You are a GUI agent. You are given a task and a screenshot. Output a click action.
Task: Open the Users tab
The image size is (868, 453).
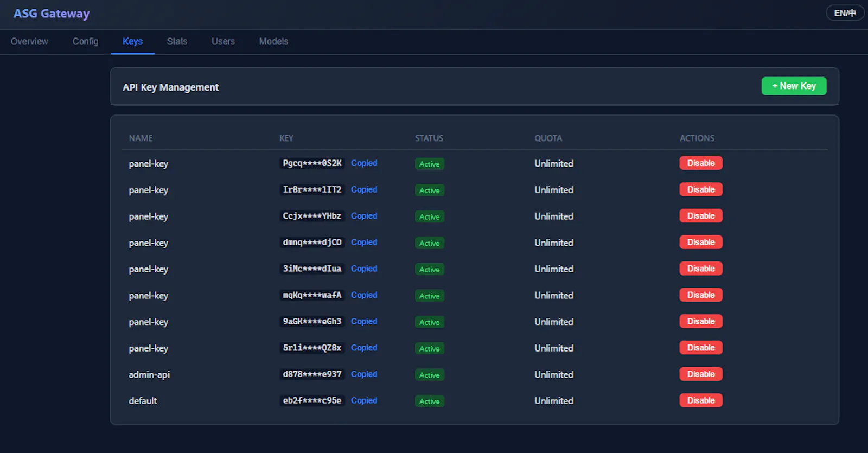click(x=223, y=42)
